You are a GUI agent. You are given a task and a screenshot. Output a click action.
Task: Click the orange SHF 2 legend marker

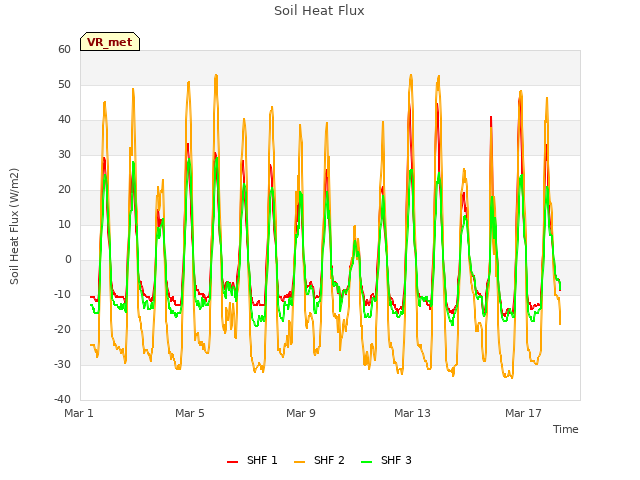299,461
